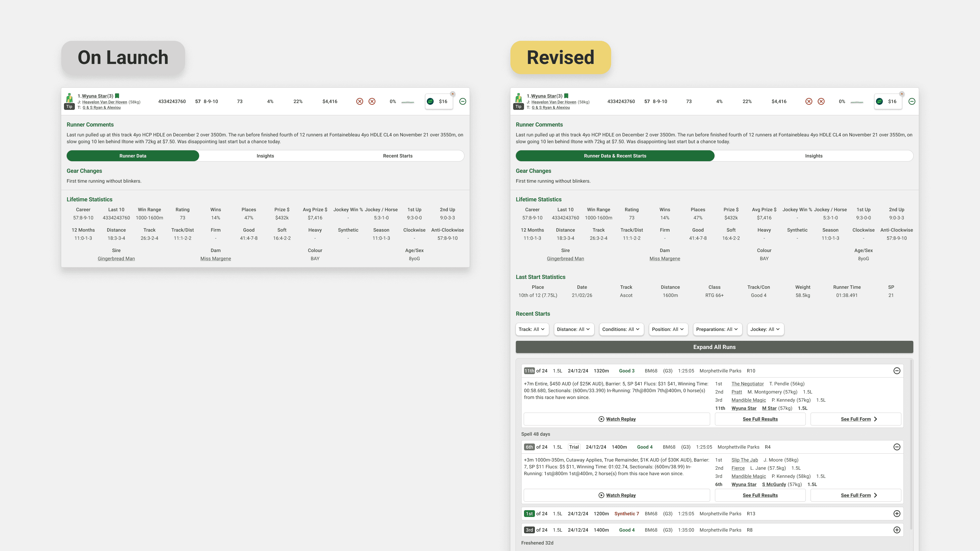Click the TAB $16 odds button in Revised panel

coord(888,102)
